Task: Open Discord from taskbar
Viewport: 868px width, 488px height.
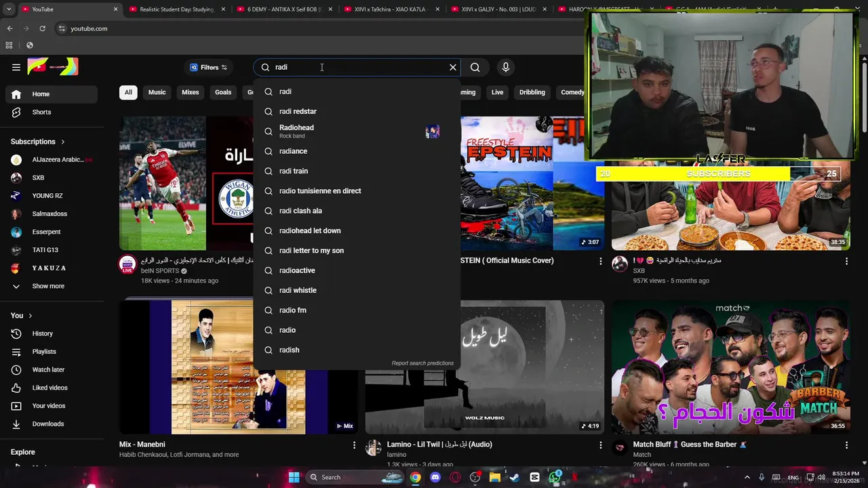Action: coord(435,477)
